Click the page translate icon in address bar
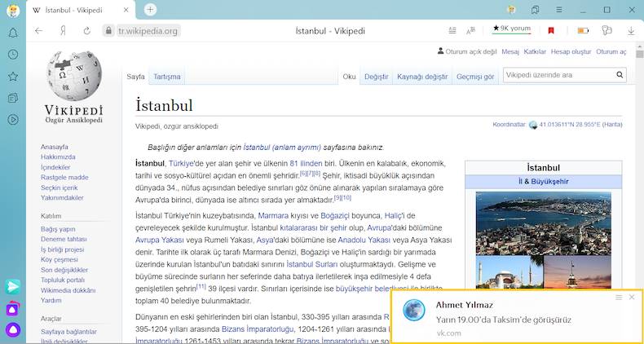This screenshot has height=344, width=644. click(472, 31)
